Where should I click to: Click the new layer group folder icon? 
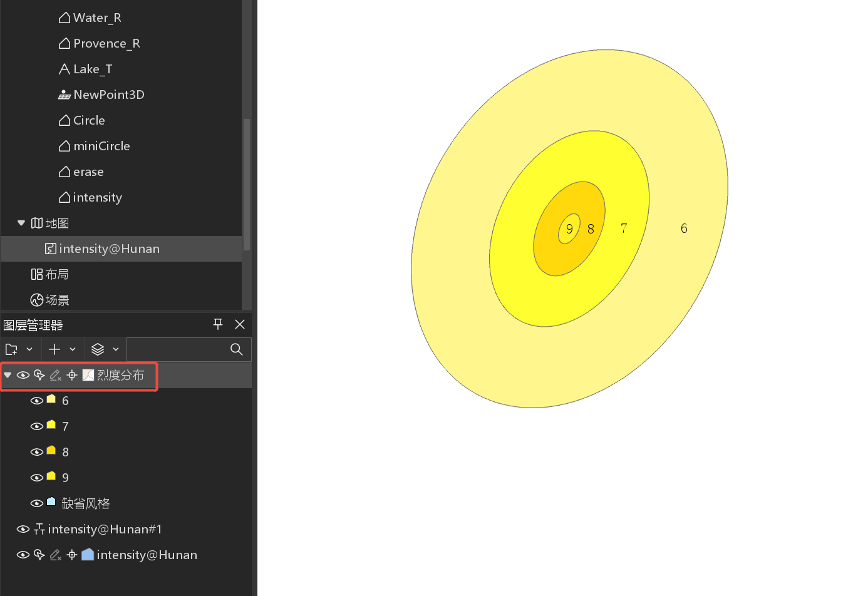pos(11,349)
